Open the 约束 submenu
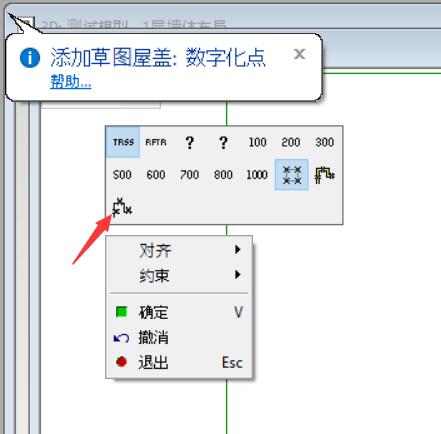 (179, 275)
